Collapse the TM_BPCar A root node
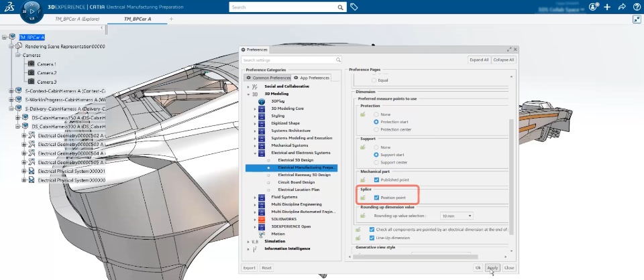Image resolution: width=644 pixels, height=280 pixels. point(4,37)
